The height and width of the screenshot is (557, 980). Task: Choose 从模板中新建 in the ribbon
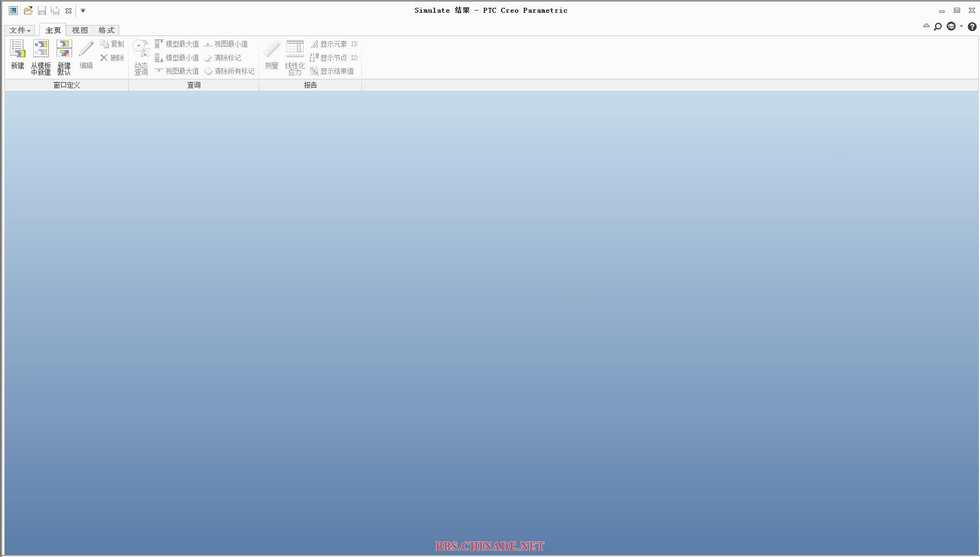(41, 57)
